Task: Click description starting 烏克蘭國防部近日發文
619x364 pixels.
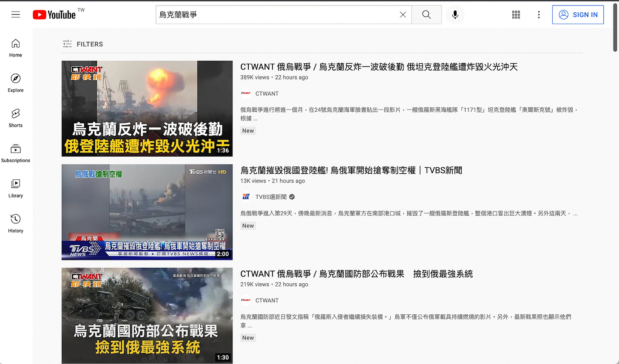Action: 406,321
